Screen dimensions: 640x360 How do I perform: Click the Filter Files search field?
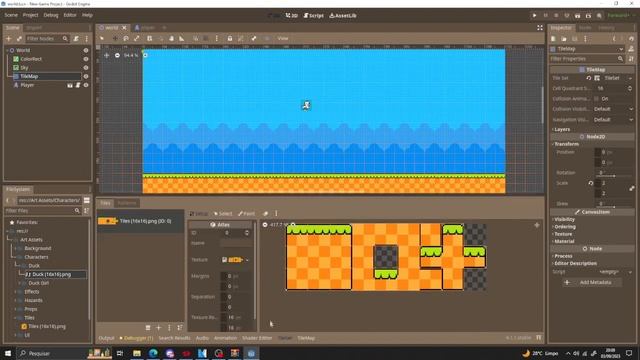42,211
